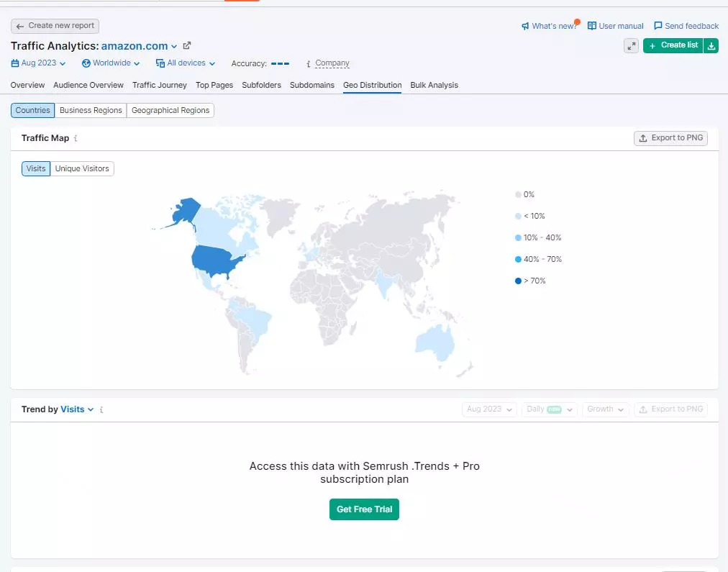Open the Send feedback link
The width and height of the screenshot is (728, 572).
click(691, 26)
